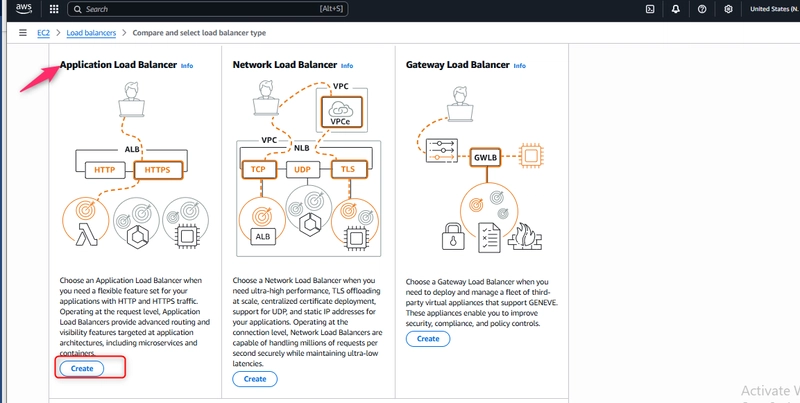
Task: Open the help question mark icon
Action: [x=702, y=9]
